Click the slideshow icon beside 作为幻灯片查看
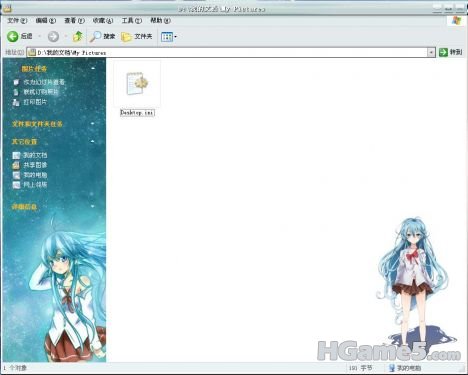468x375 pixels. (16, 82)
